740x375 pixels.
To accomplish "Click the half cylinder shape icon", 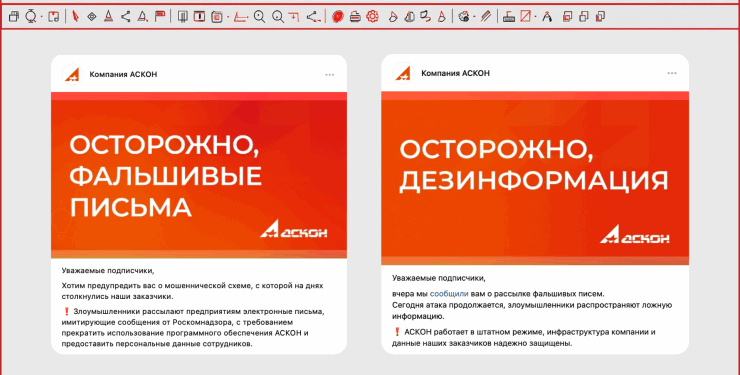I will [x=410, y=17].
